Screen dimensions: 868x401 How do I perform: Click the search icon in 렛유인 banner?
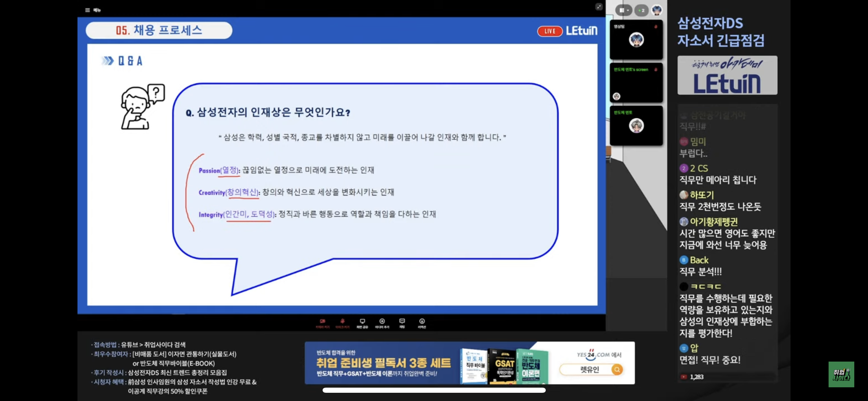pos(617,369)
